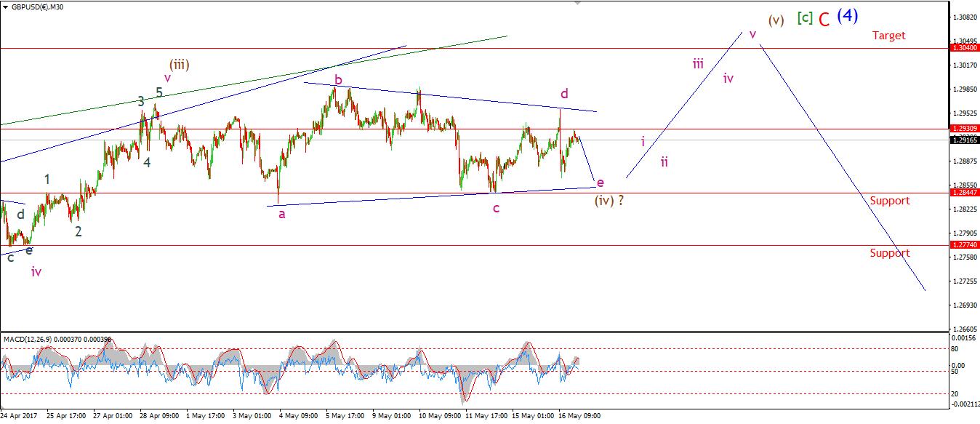Click the magenta 'iv' label beside the projected peak

(728, 78)
